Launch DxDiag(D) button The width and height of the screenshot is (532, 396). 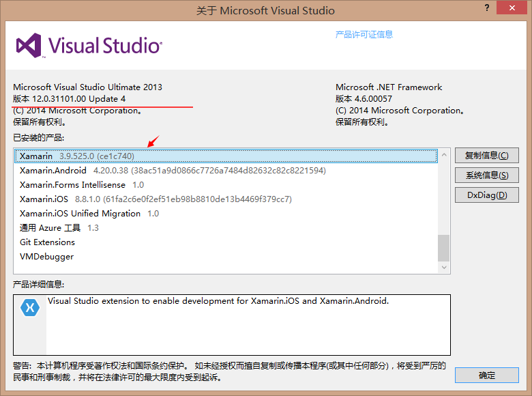(x=486, y=195)
